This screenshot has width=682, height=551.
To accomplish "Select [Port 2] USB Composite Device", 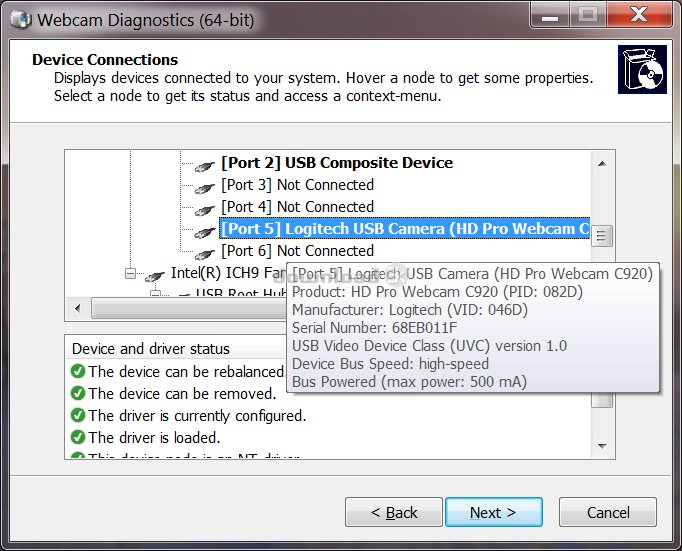I will [x=337, y=163].
